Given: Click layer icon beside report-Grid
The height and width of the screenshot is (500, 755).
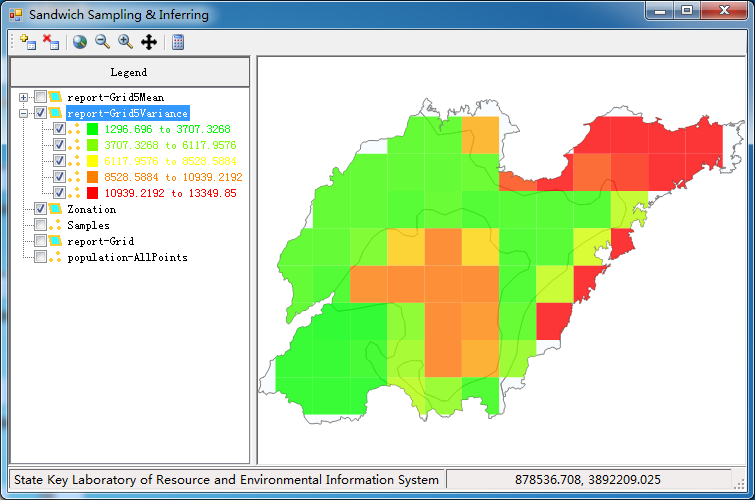Looking at the screenshot, I should click(55, 241).
